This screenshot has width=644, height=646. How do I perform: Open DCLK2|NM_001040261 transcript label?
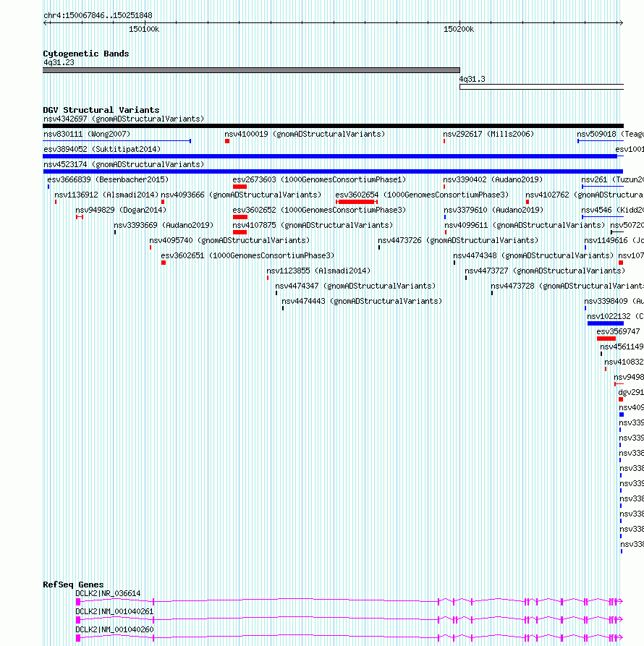(114, 612)
